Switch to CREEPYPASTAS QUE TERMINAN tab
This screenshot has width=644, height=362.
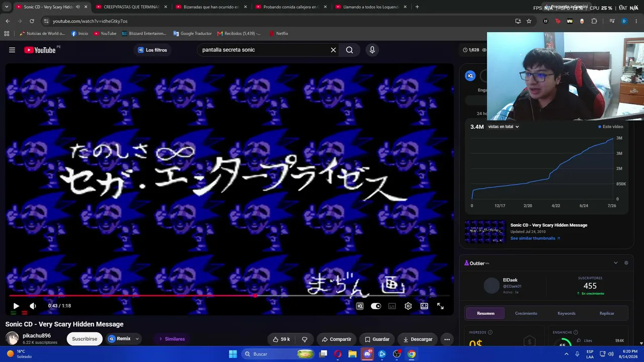click(132, 7)
